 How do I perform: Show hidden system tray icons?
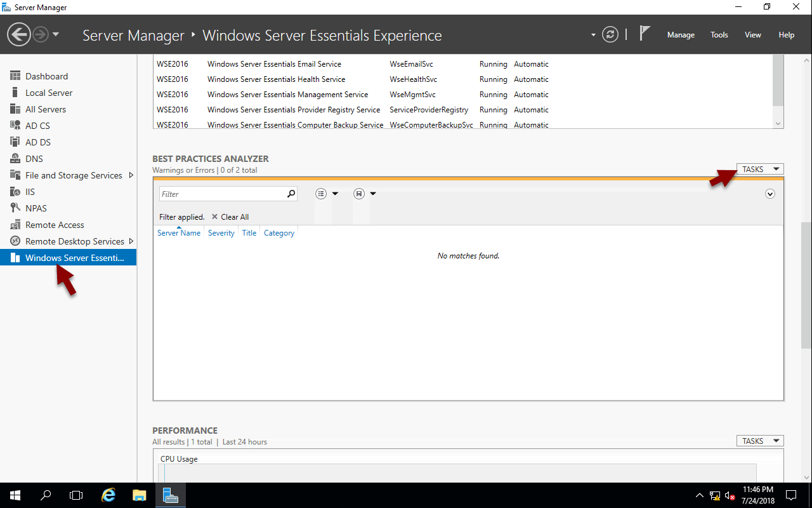pos(700,495)
